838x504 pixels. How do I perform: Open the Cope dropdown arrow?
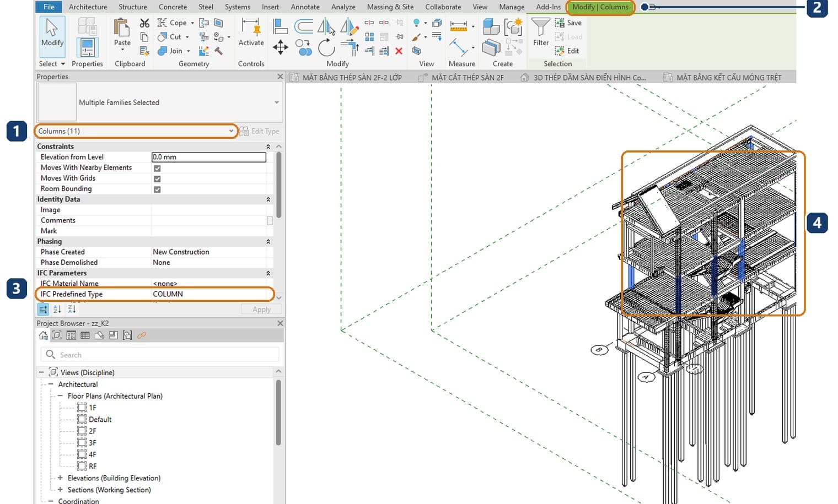click(192, 23)
